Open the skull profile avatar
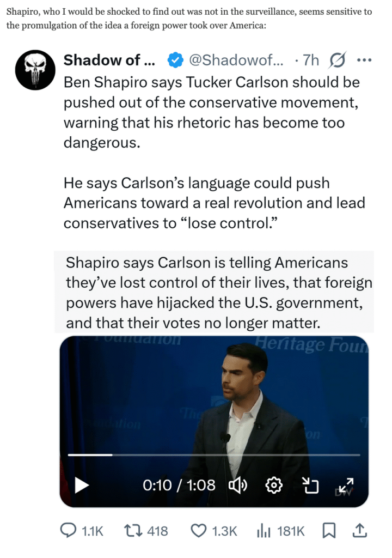The image size is (392, 558). 35,70
